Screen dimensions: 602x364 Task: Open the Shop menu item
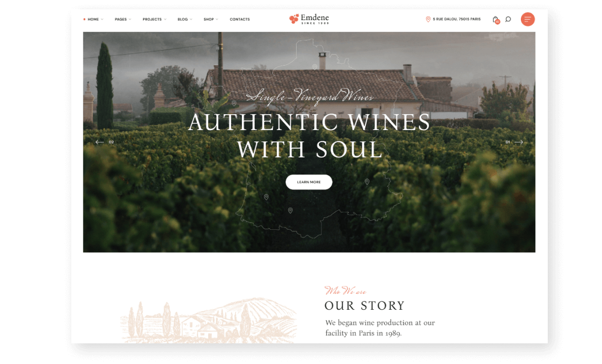click(211, 19)
